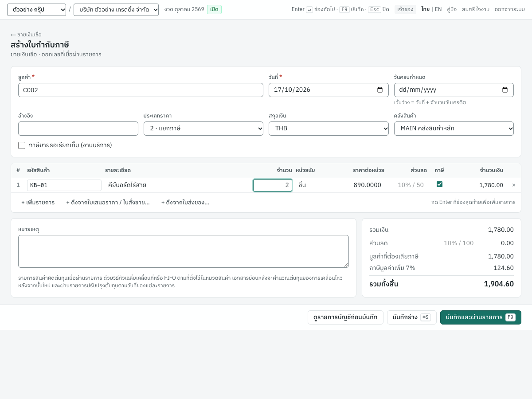Click the วันครบกำหนด due date field
Screen dimensions: 532x399
pos(454,90)
